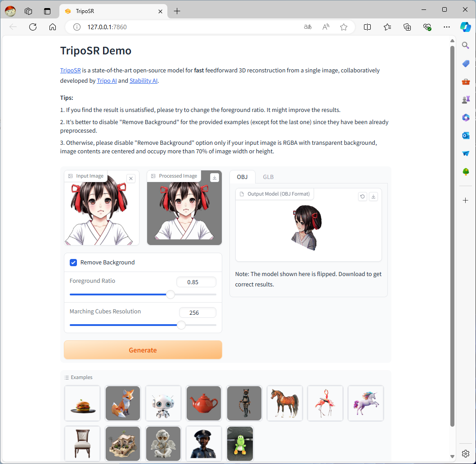476x464 pixels.
Task: Select the flamingo example image
Action: [x=325, y=403]
